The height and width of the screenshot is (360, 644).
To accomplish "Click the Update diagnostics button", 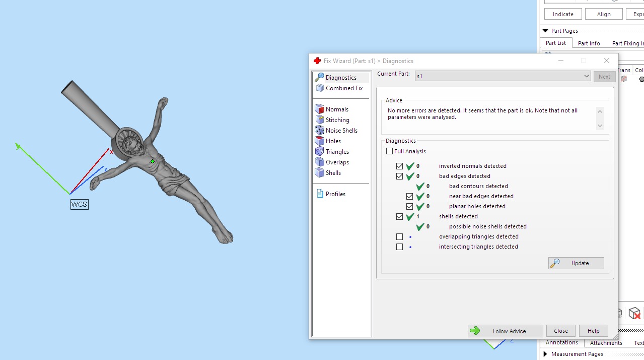I will tap(576, 263).
